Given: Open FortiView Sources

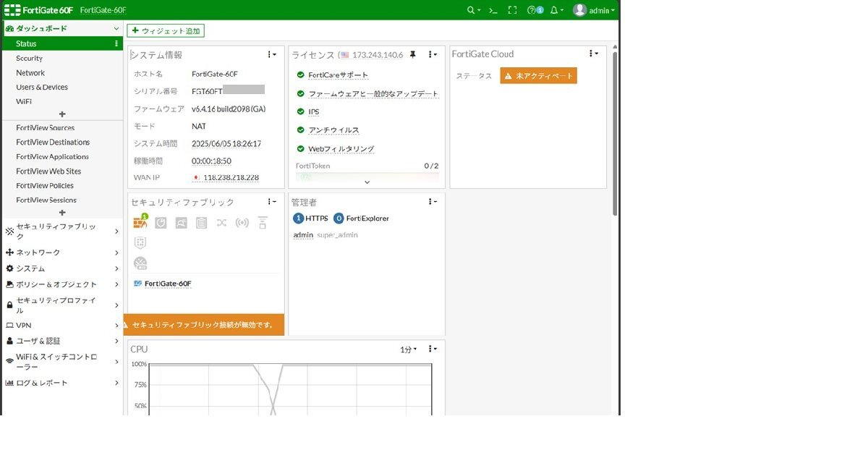Looking at the screenshot, I should coord(46,127).
